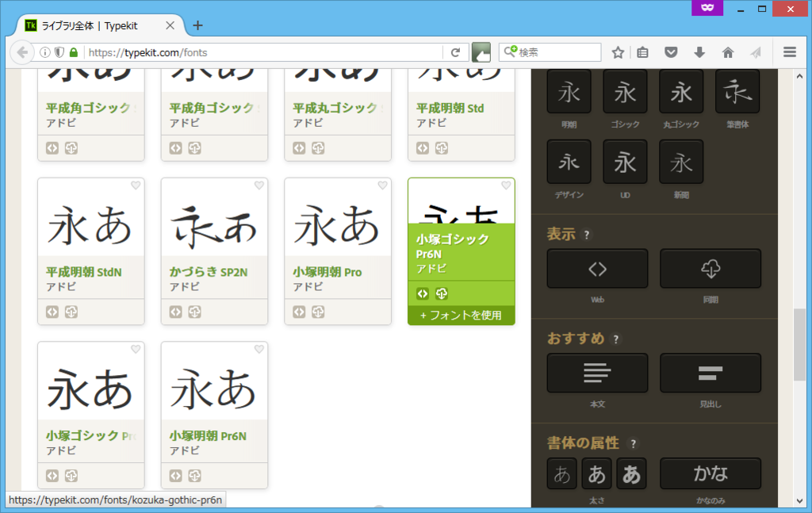Click the page vertical scrollbar thumb
The width and height of the screenshot is (812, 513).
tap(799, 345)
